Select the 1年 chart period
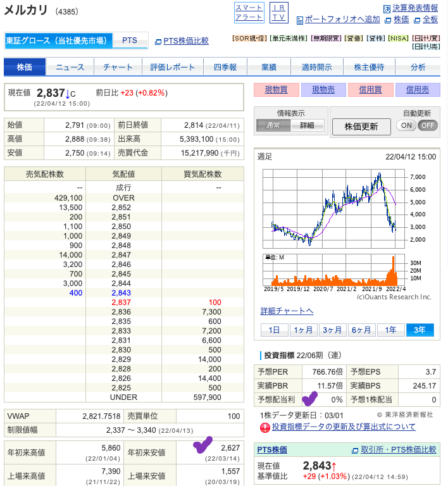The image size is (448, 486). (x=390, y=330)
